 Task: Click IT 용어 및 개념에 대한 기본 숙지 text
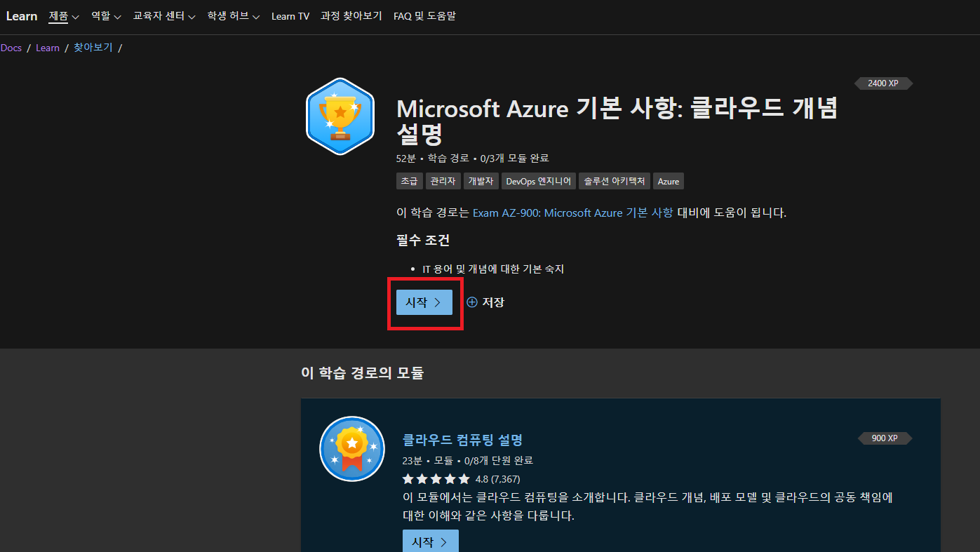pos(493,269)
